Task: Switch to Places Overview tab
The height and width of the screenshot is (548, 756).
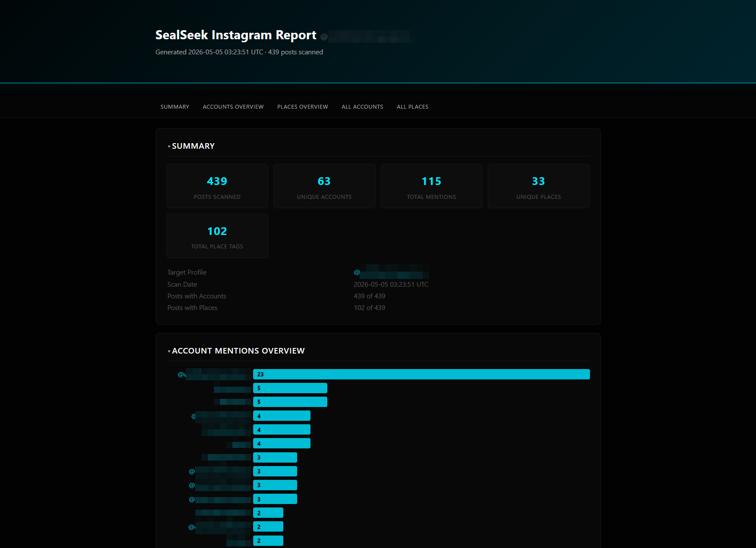Action: (302, 107)
